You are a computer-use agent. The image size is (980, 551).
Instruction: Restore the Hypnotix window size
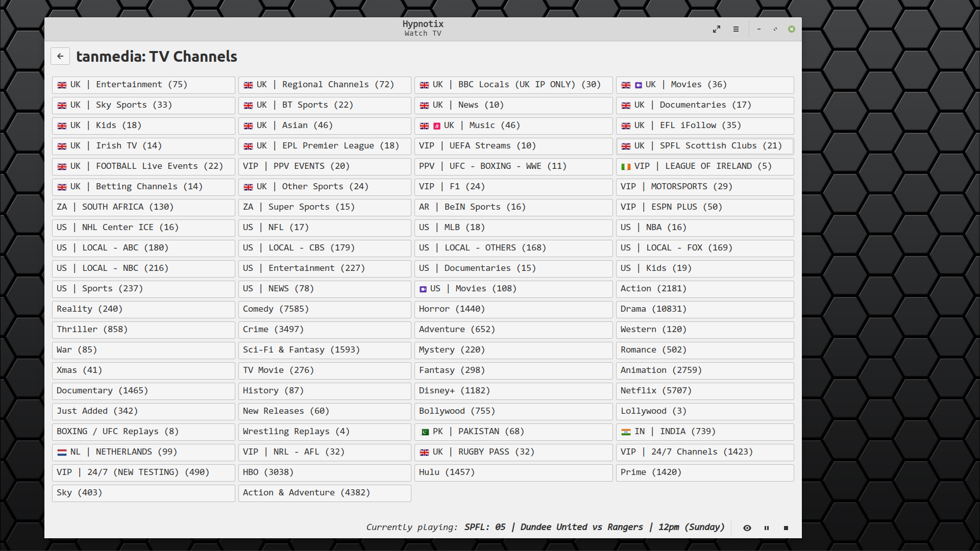(x=775, y=29)
